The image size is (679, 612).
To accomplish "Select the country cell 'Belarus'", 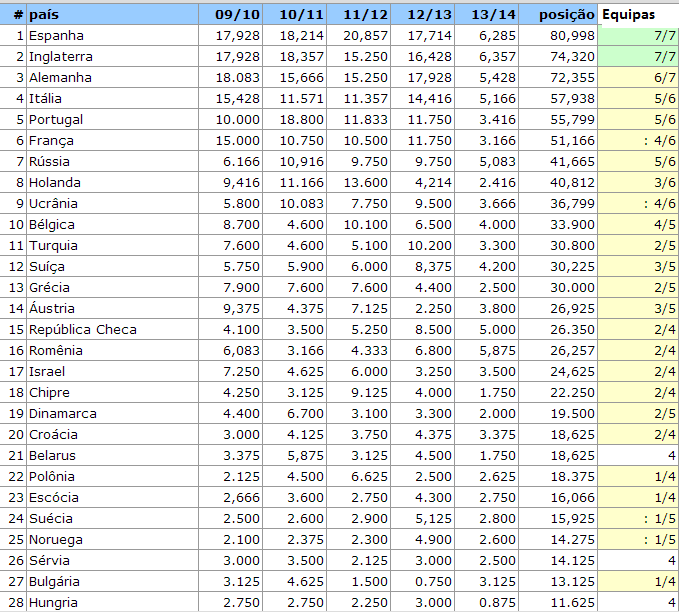I will point(112,456).
